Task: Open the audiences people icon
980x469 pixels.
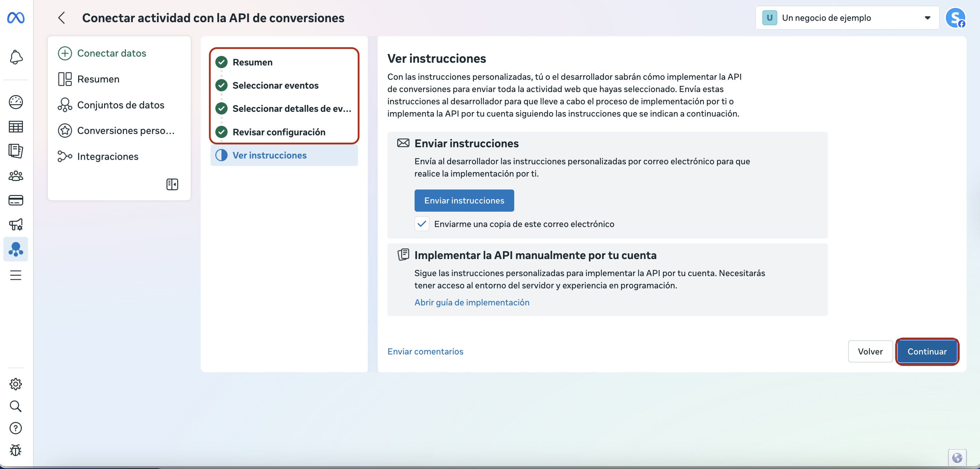Action: pyautogui.click(x=16, y=176)
